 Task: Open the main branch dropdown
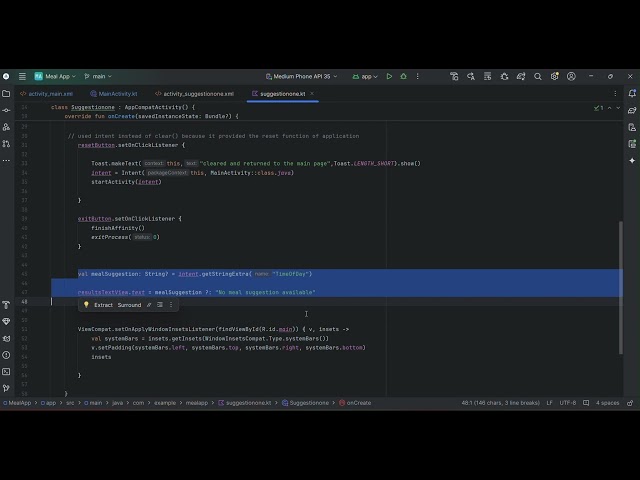click(98, 76)
